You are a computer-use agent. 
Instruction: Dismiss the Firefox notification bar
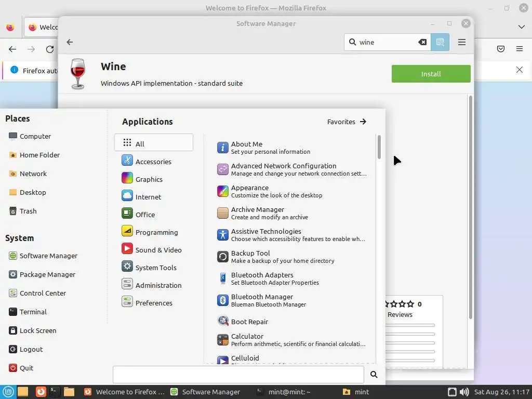(x=520, y=70)
